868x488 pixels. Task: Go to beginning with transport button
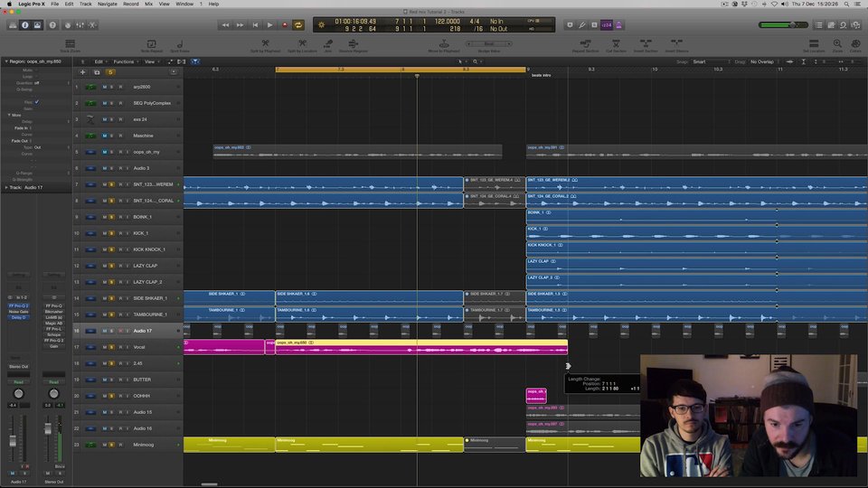point(255,25)
